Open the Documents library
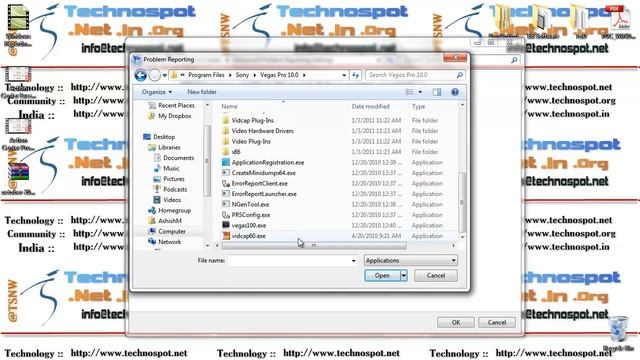Image resolution: width=640 pixels, height=360 pixels. click(x=174, y=158)
